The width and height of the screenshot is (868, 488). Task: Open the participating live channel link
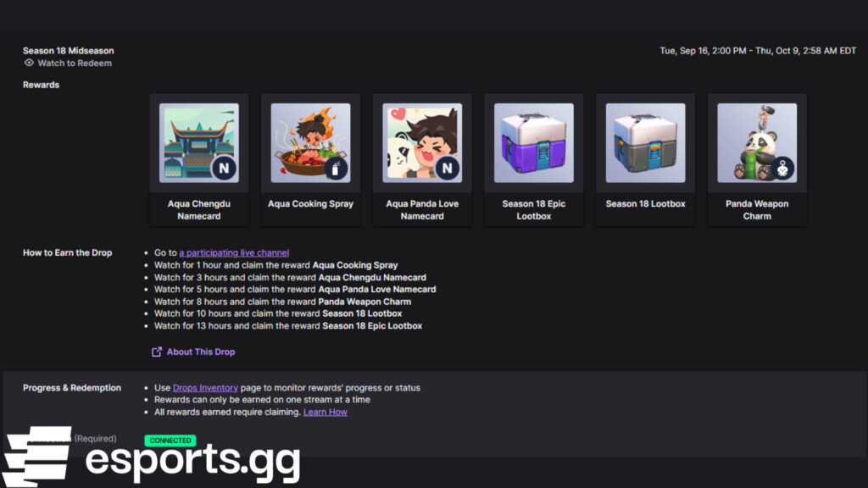234,252
